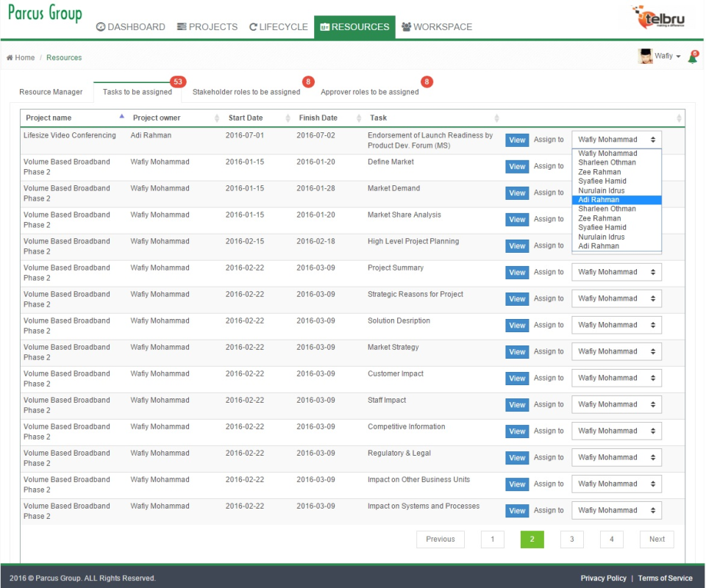Screen dimensions: 706x588
Task: Click the Wafiy user avatar icon
Action: click(x=646, y=56)
